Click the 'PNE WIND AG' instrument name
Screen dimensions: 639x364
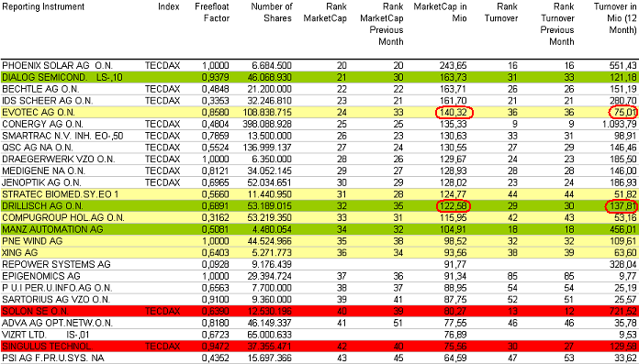(x=32, y=241)
